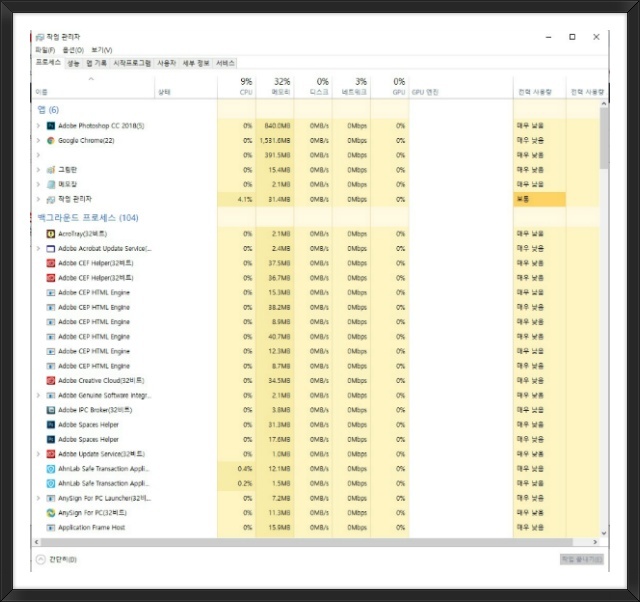The image size is (640, 602).
Task: Switch to the 세부 정보 tab
Action: coord(196,63)
